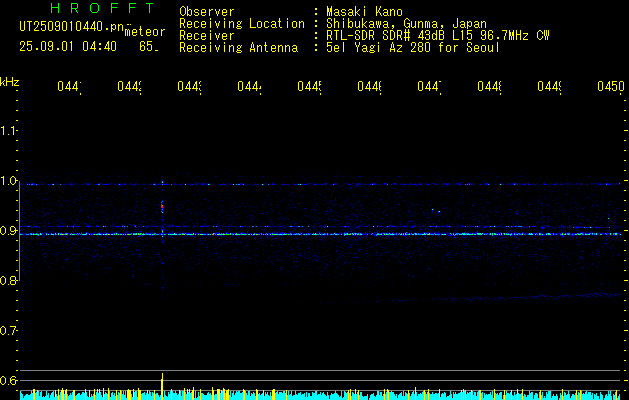629x400 pixels.
Task: Click the value '65.' beside the date
Action: [148, 47]
